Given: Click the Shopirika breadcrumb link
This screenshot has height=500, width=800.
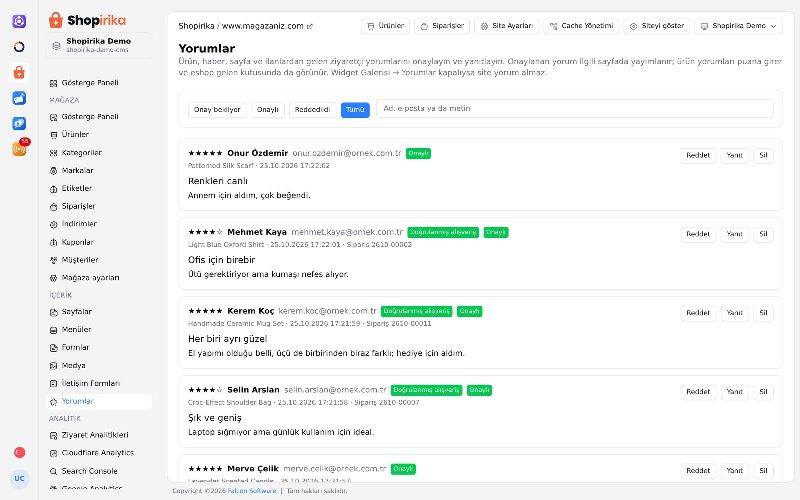Looking at the screenshot, I should point(196,26).
